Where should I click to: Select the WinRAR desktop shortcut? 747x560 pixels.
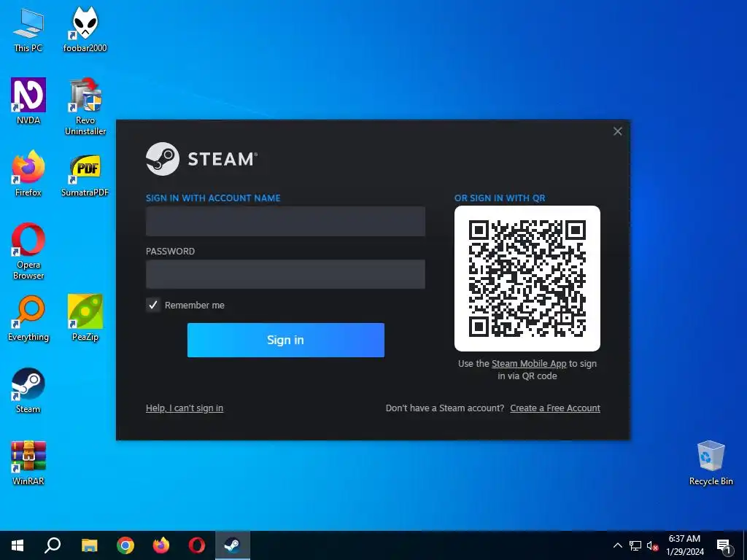click(x=28, y=463)
